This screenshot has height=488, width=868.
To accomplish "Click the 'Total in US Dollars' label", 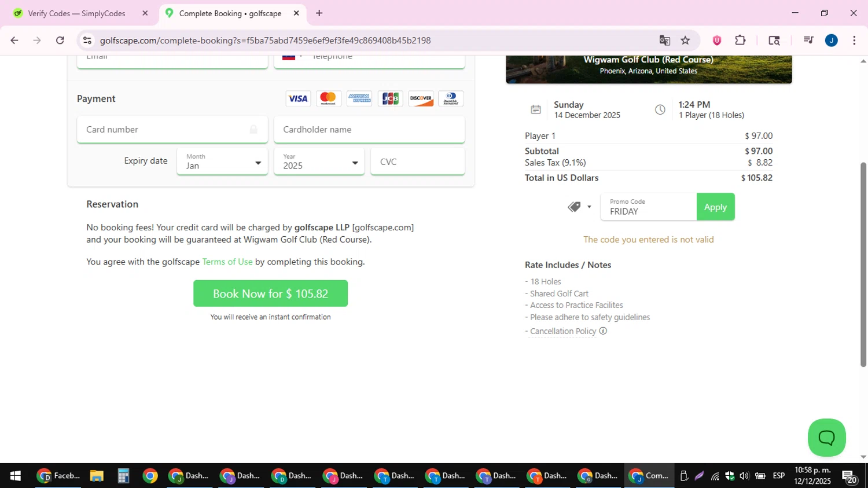I will pyautogui.click(x=561, y=178).
